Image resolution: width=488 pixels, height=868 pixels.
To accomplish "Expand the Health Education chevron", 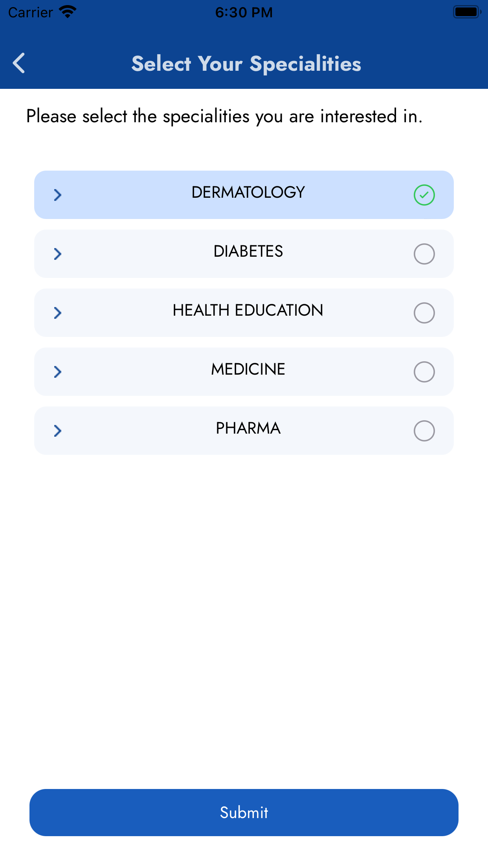I will click(x=57, y=313).
